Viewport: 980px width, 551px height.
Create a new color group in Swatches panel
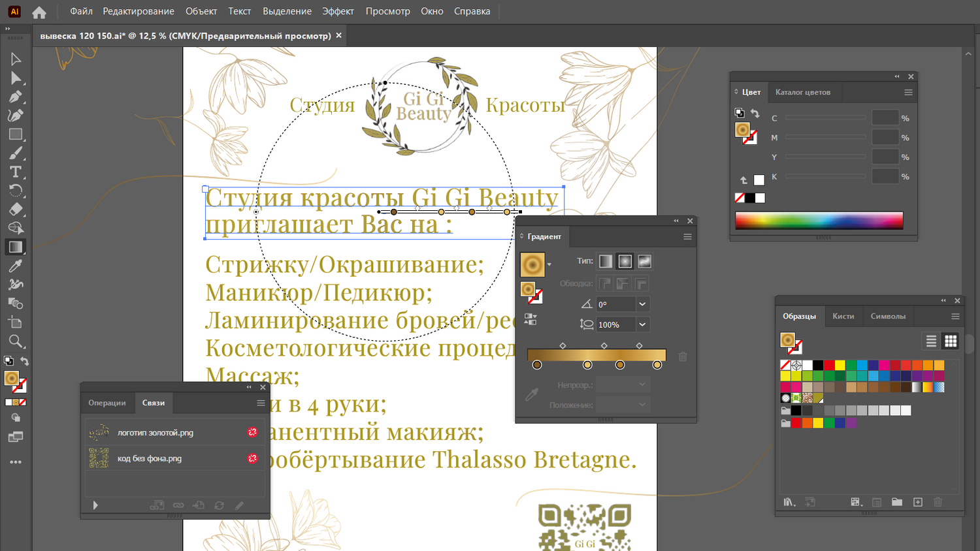(897, 502)
